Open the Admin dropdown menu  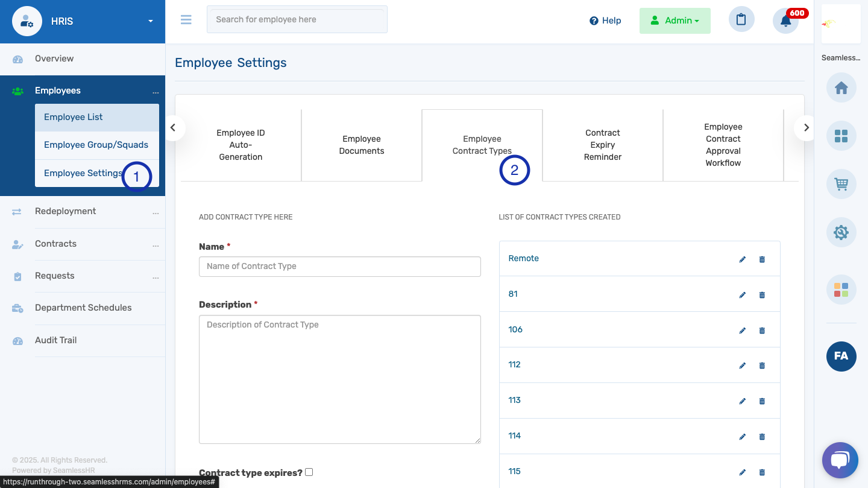[675, 19]
